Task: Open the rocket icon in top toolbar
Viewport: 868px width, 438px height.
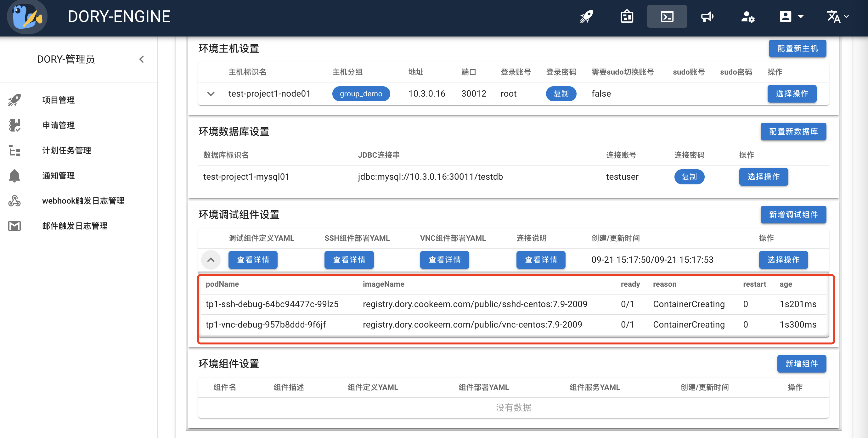Action: [x=586, y=16]
